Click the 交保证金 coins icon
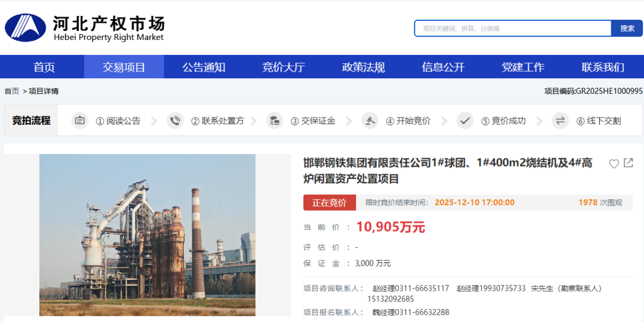 tap(274, 121)
